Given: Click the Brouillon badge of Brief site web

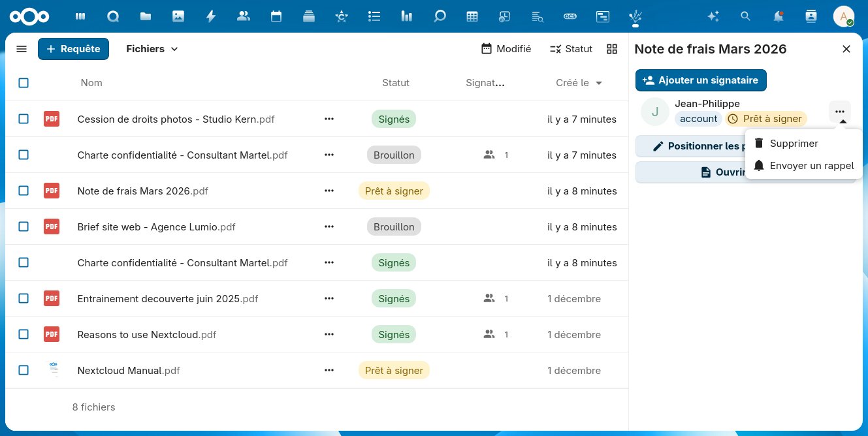Looking at the screenshot, I should (x=394, y=226).
